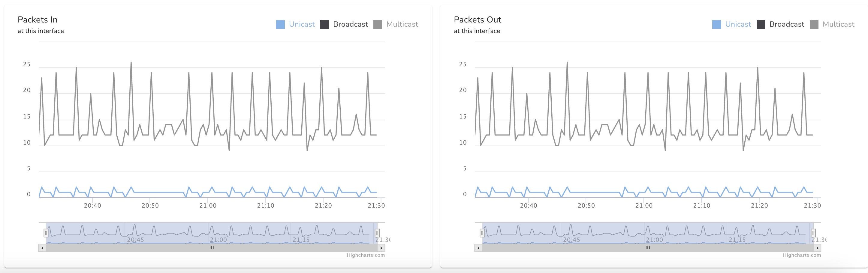
Task: Toggle Broadcast series in Packets In legend
Action: point(350,24)
